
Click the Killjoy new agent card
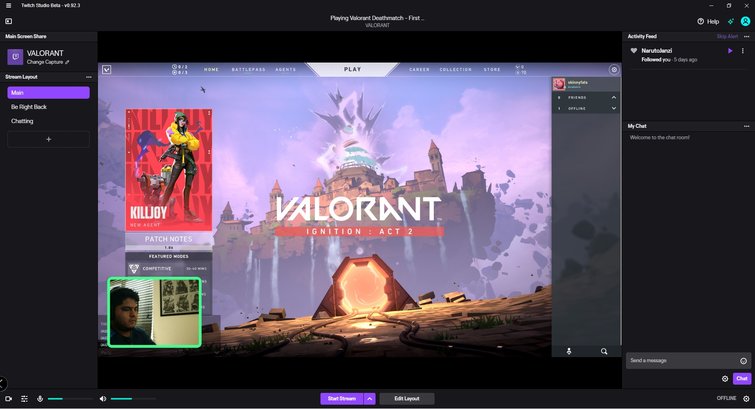coord(169,170)
